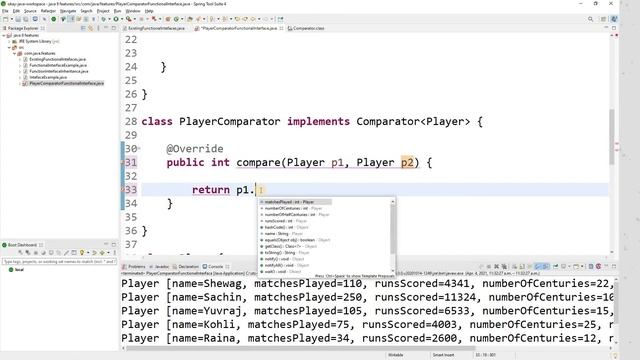Open the Declaration tab
The width and height of the screenshot is (640, 360).
186,267
